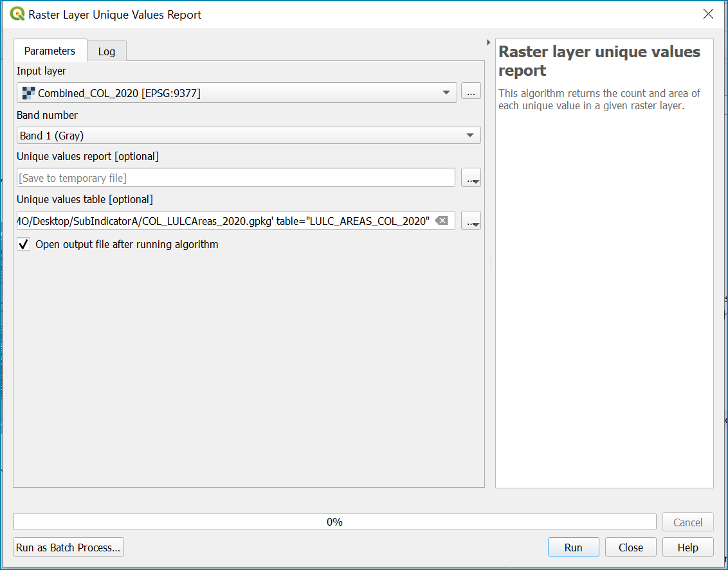Viewport: 728px width, 570px height.
Task: Open the Band number dropdown
Action: pyautogui.click(x=248, y=136)
